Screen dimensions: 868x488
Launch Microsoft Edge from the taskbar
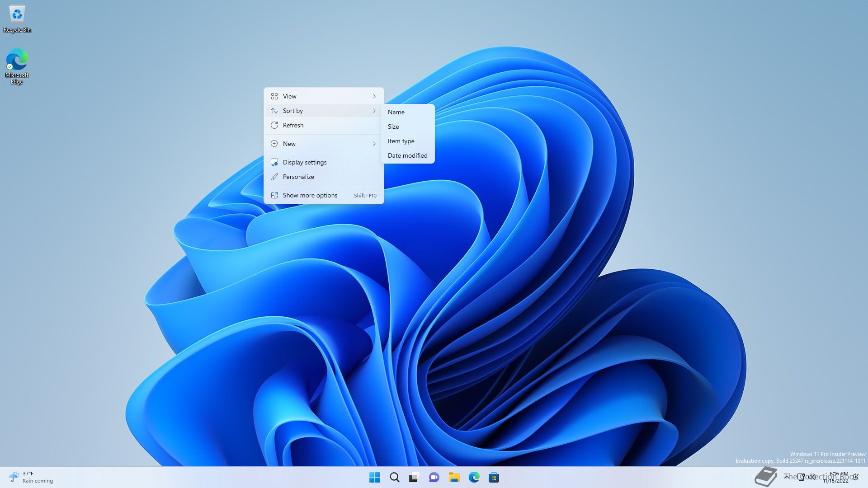tap(474, 477)
